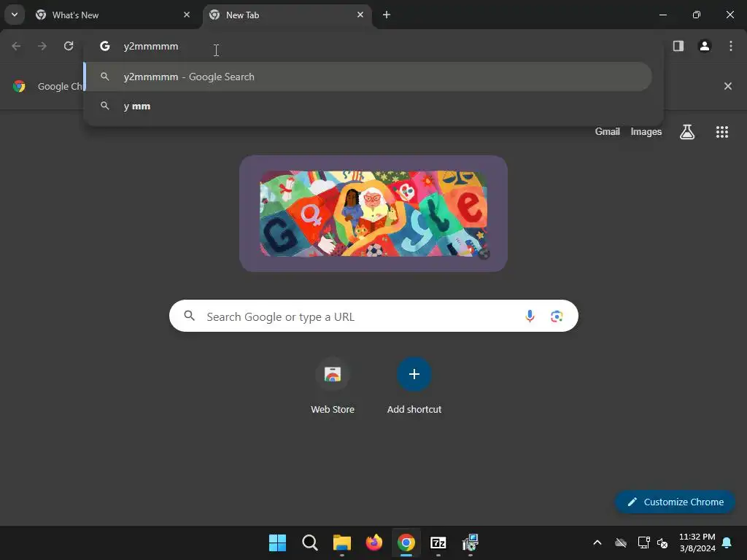Click the address bar text y2mmmmm

(x=151, y=46)
